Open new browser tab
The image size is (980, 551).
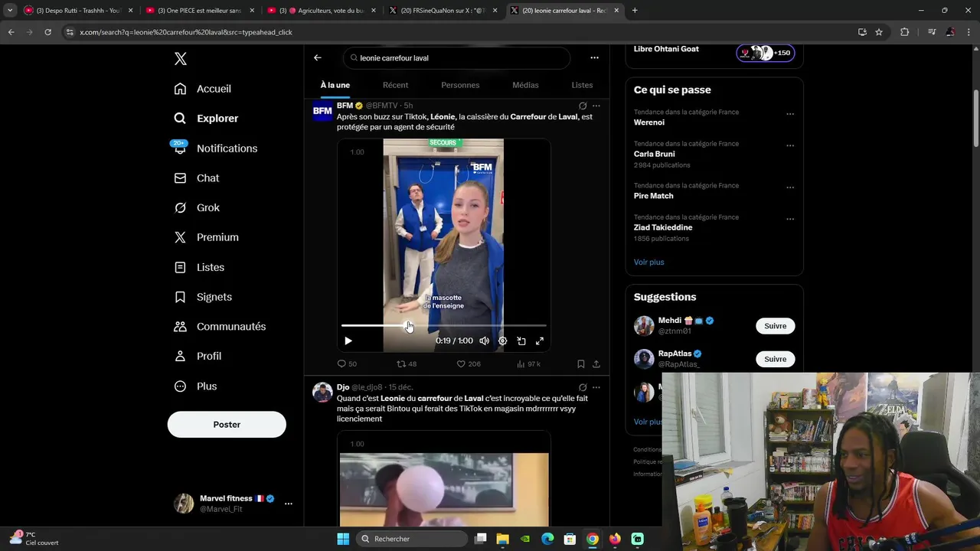coord(635,11)
